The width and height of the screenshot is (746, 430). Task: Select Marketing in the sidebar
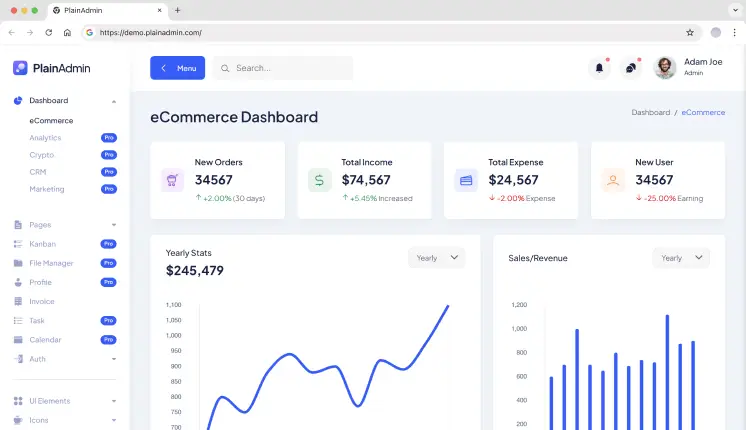[x=47, y=189]
